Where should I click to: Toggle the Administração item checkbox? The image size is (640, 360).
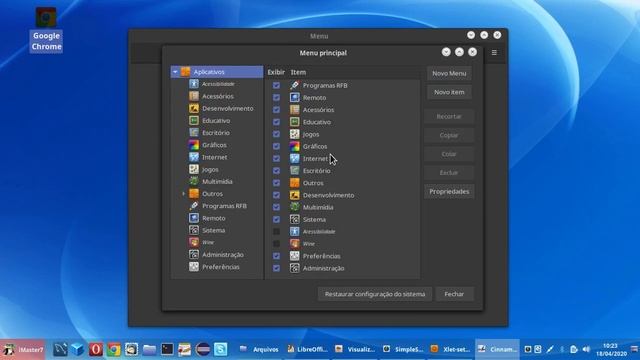click(276, 268)
